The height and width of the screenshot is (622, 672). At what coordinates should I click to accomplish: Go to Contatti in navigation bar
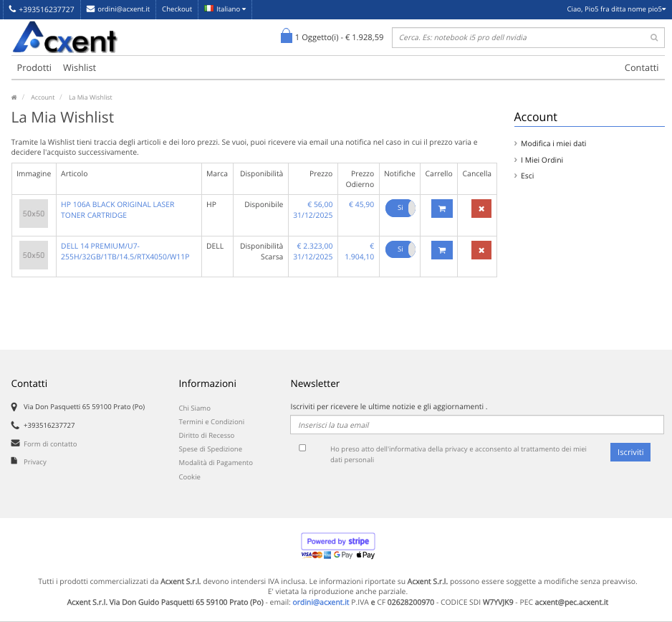coord(641,68)
